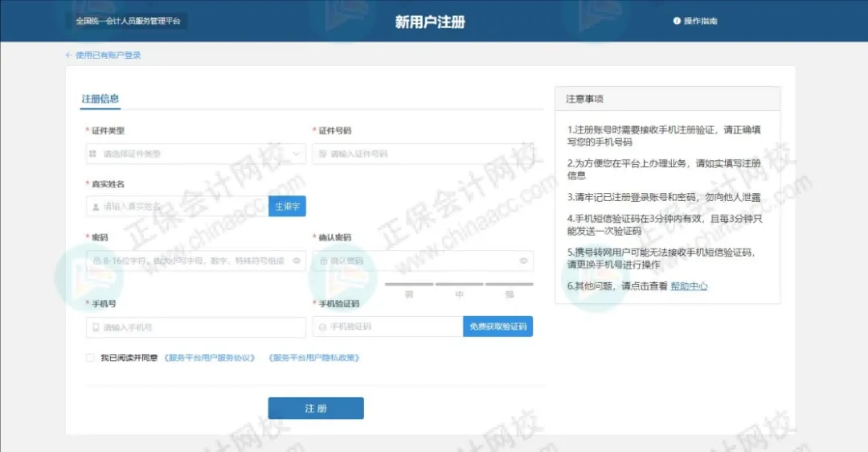Click the shield icon in 手机验证码 field
868x452 pixels.
pos(323,327)
